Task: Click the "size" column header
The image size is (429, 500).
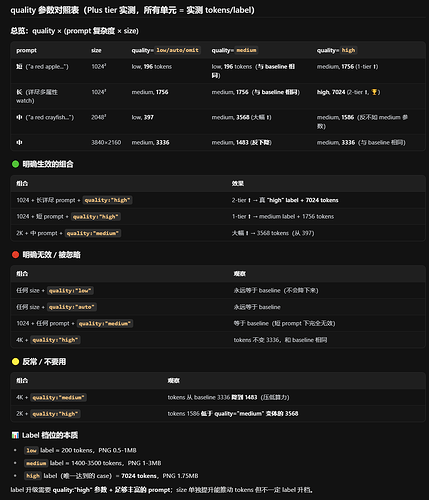Action: coord(96,50)
